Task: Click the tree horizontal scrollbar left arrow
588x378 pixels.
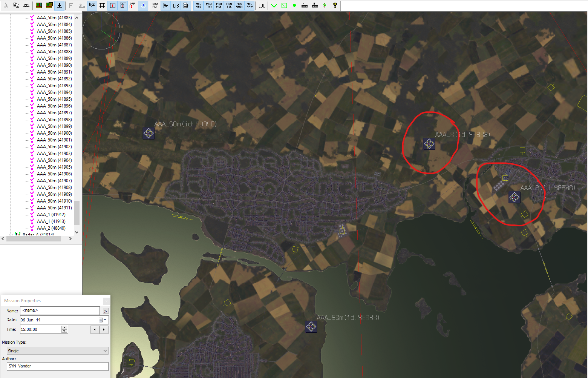Action: click(x=3, y=238)
